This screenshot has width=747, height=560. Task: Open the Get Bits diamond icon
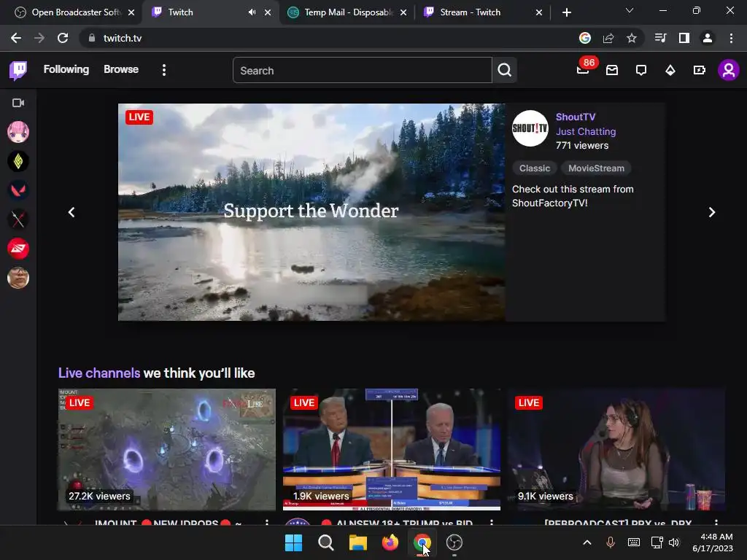[x=670, y=71]
